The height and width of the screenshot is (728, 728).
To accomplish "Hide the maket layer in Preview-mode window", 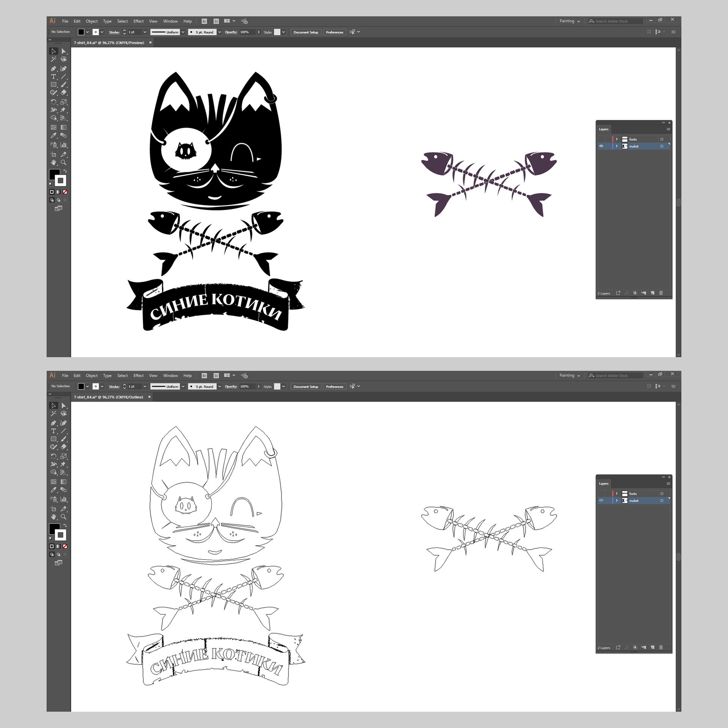I will (601, 146).
